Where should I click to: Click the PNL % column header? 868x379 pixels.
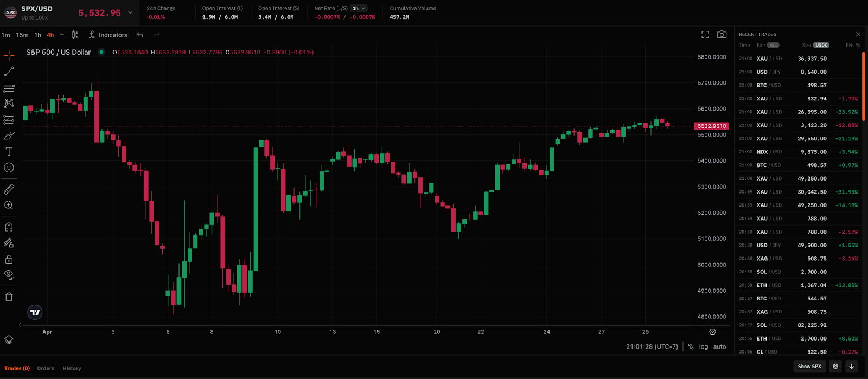pyautogui.click(x=853, y=45)
